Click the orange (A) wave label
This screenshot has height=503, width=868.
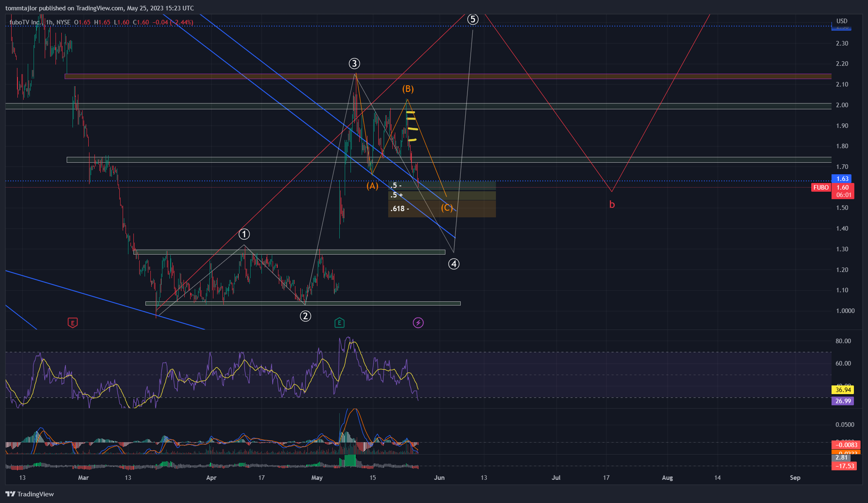[x=372, y=186]
